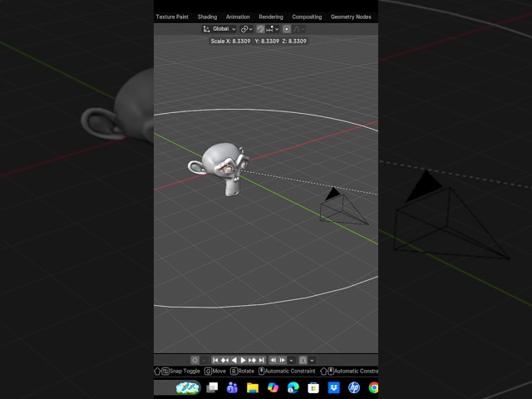Open Microsoft Teams from the taskbar
Screen dimensions: 532x399
pyautogui.click(x=232, y=387)
